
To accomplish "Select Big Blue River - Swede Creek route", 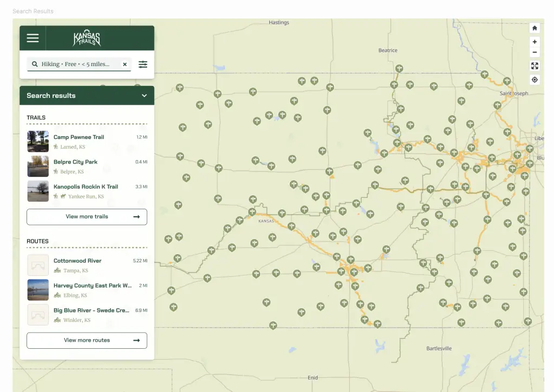I will (x=91, y=310).
